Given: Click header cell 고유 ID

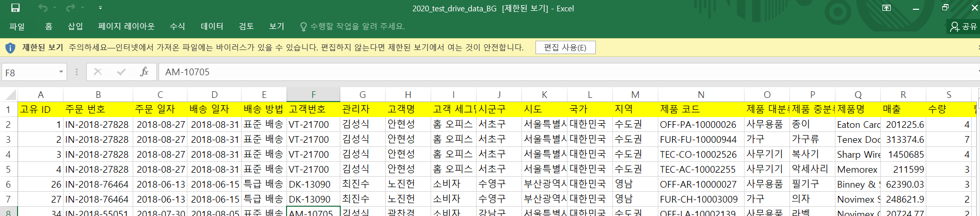Looking at the screenshot, I should click(x=40, y=109).
